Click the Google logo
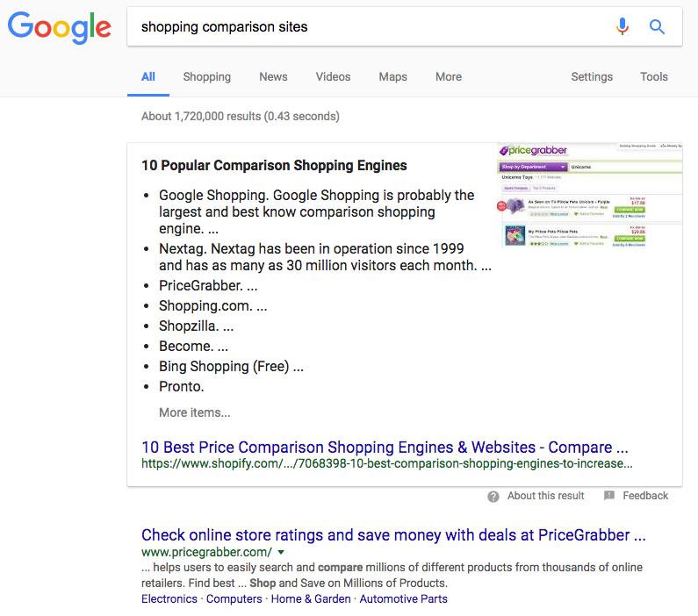This screenshot has width=698, height=616. pyautogui.click(x=59, y=28)
